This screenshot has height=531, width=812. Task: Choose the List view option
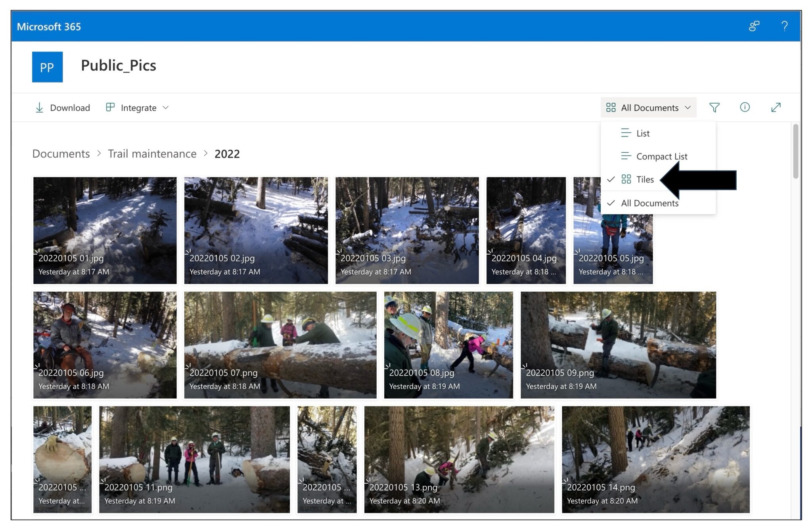[x=642, y=133]
